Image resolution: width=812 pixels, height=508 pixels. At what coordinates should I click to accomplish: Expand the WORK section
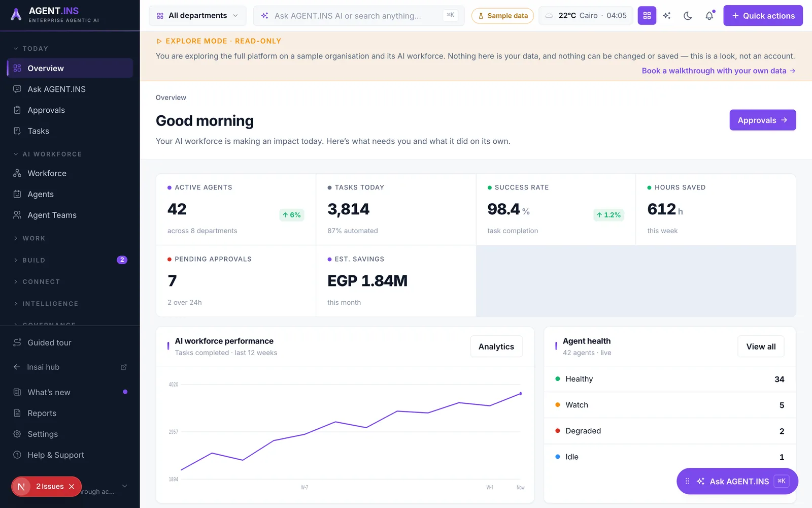click(29, 238)
